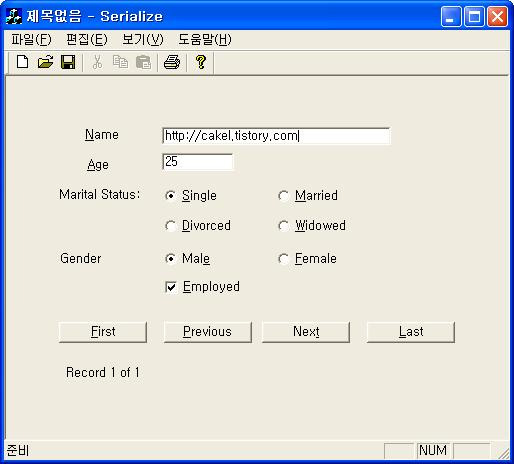The image size is (514, 464).
Task: Click the Gender label
Action: [x=81, y=259]
